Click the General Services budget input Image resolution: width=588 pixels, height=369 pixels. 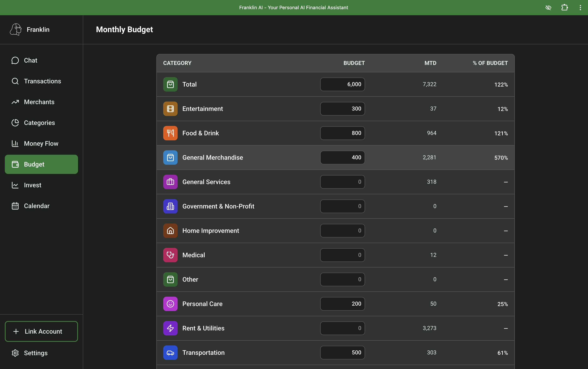[x=342, y=182]
